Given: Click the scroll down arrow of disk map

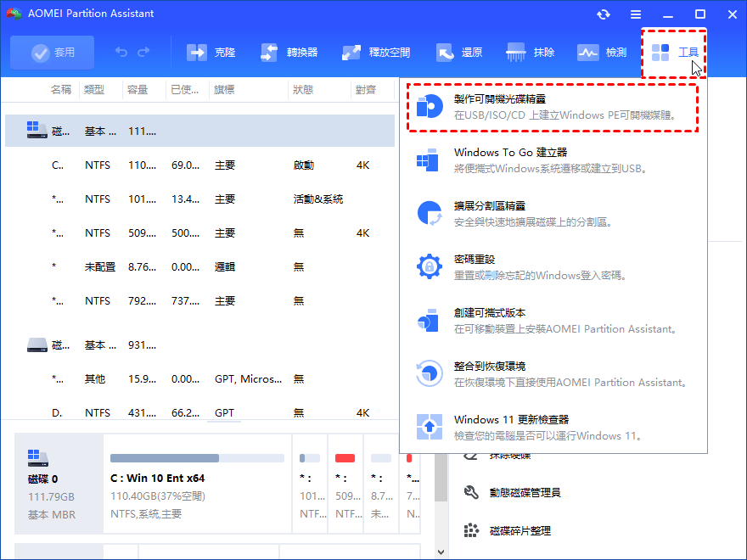Looking at the screenshot, I should [441, 552].
